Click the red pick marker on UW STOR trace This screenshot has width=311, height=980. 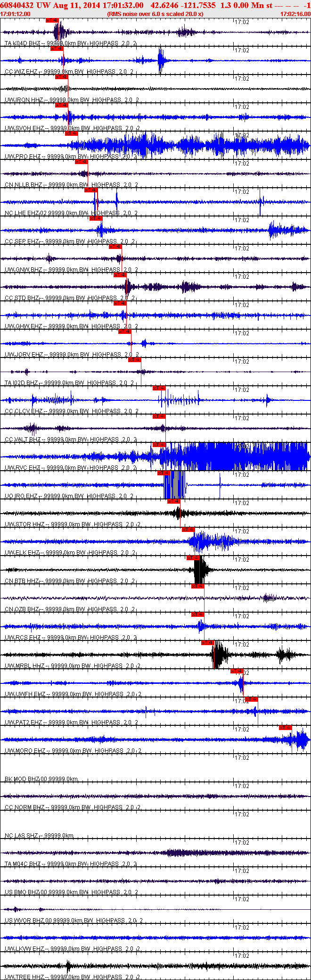point(174,502)
